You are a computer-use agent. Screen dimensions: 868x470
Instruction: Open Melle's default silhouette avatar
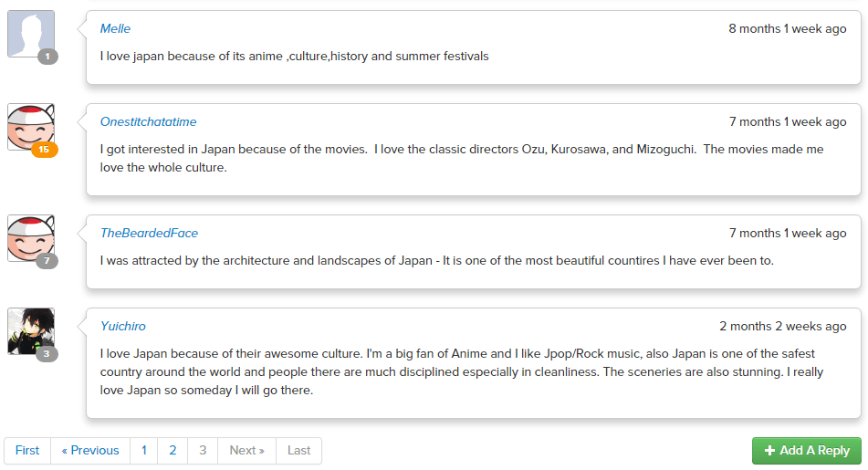31,33
